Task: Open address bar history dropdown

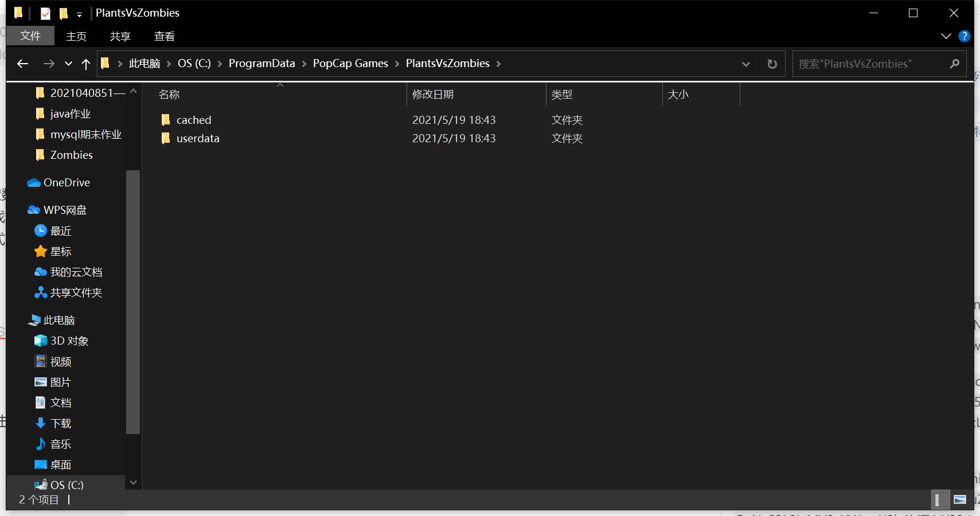Action: point(746,64)
